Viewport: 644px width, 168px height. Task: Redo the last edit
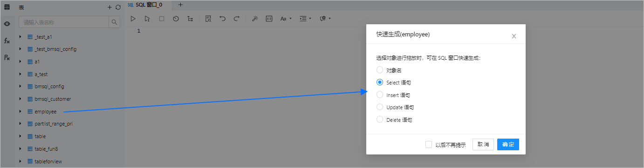(237, 19)
